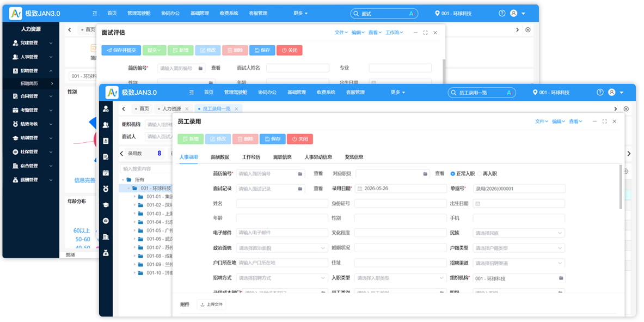
Task: Close the 人力资源 tab in front window
Action: pyautogui.click(x=187, y=109)
